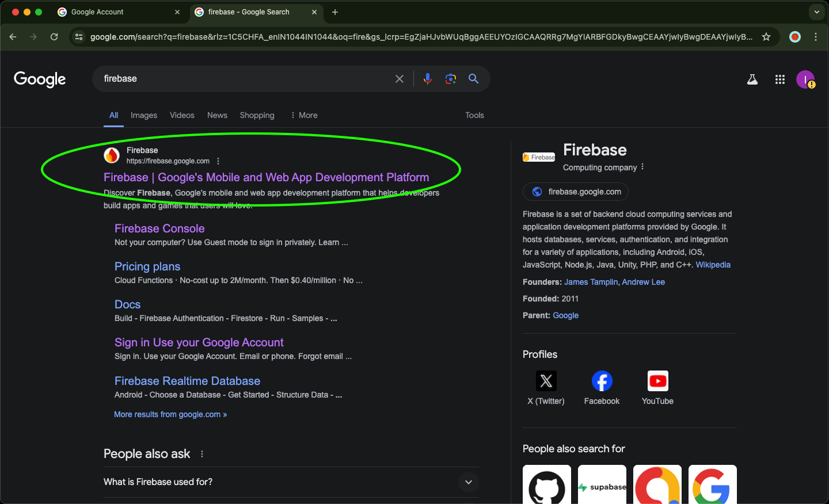Open Google Lens camera search

450,79
